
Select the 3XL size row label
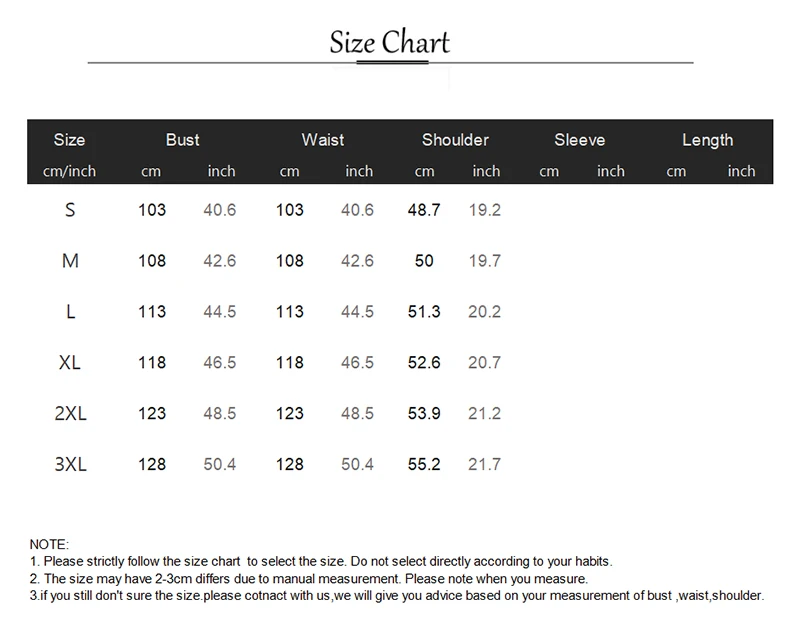(70, 464)
